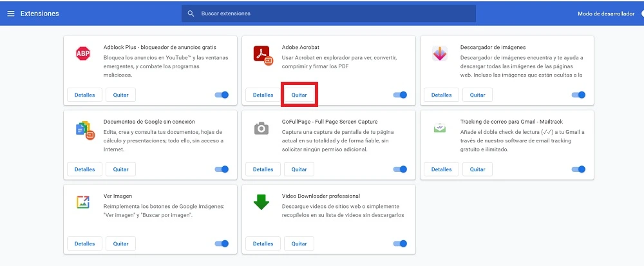
Task: Click Tracking de correo para Gmail title
Action: [511, 122]
